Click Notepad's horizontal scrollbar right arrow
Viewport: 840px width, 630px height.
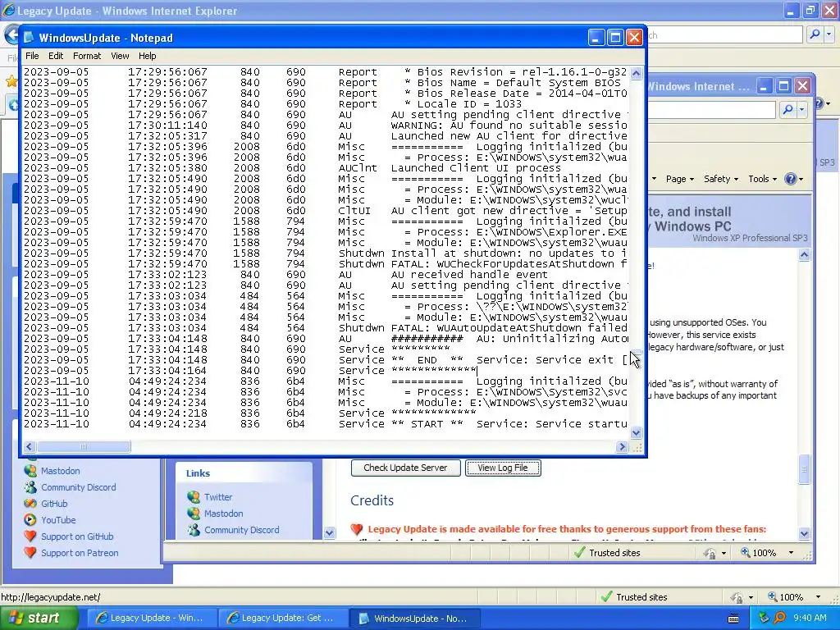pos(622,446)
